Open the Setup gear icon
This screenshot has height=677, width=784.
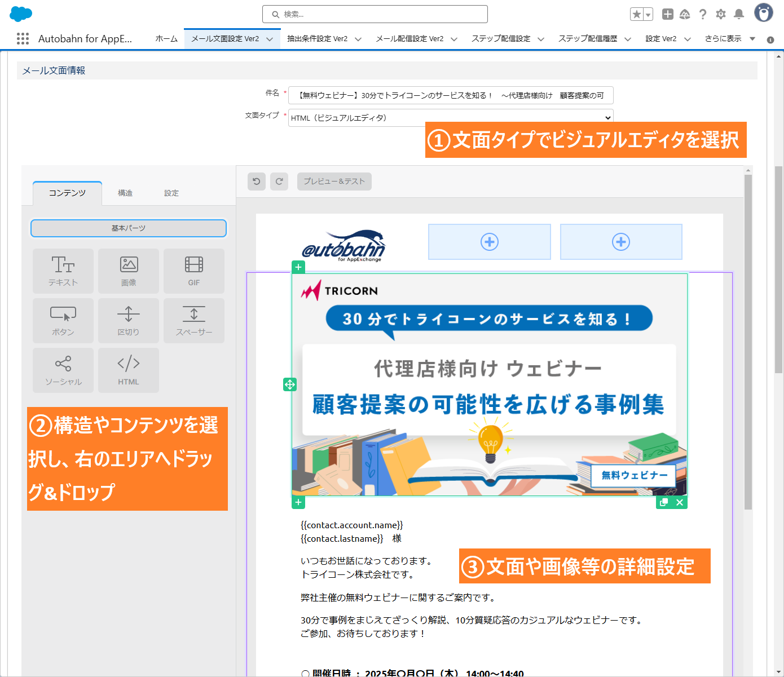point(721,14)
